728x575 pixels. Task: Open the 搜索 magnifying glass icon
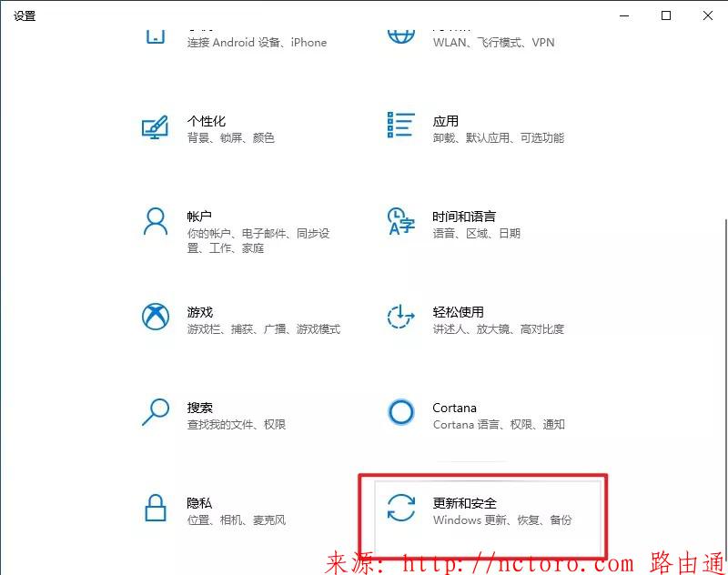pos(155,412)
